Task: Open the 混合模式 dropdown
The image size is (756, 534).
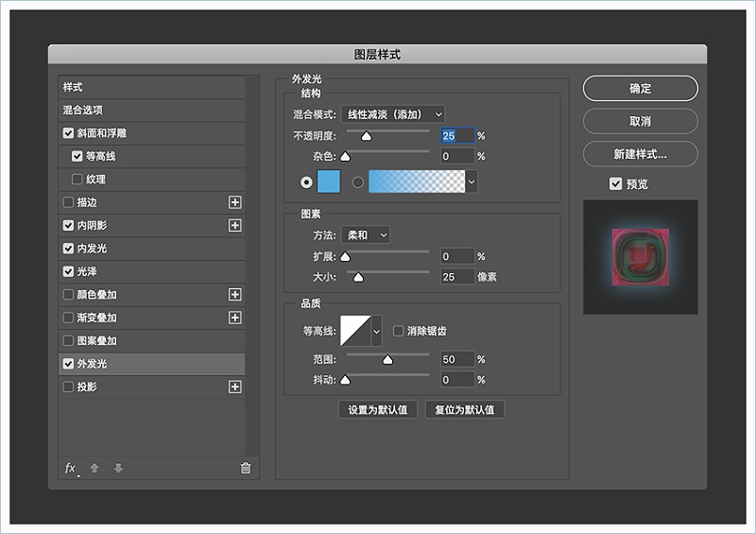Action: (392, 113)
